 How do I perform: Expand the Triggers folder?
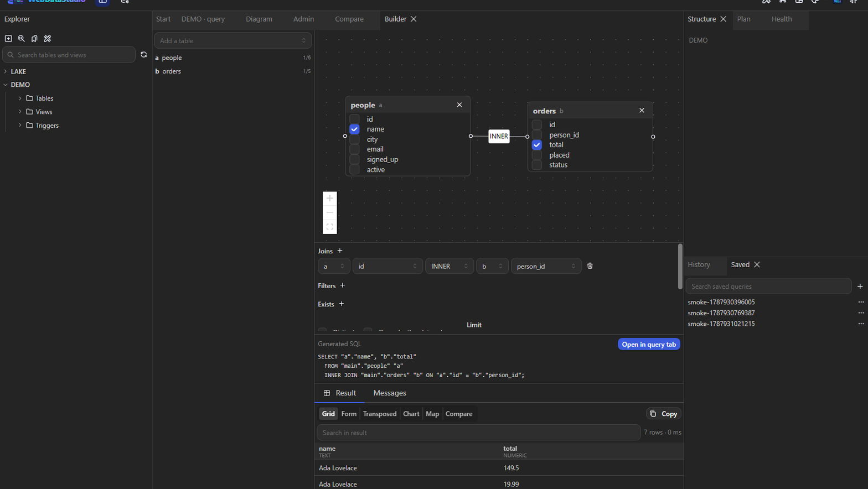point(20,126)
